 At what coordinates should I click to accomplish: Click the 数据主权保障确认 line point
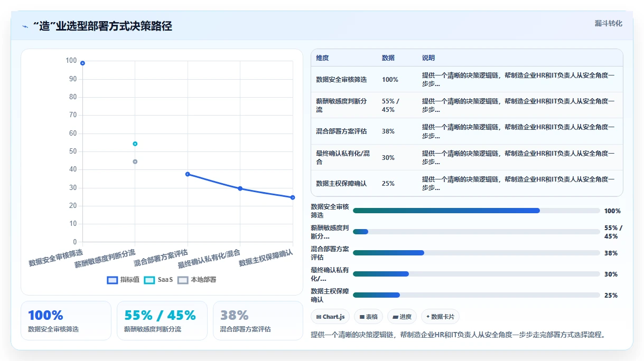[x=293, y=197]
